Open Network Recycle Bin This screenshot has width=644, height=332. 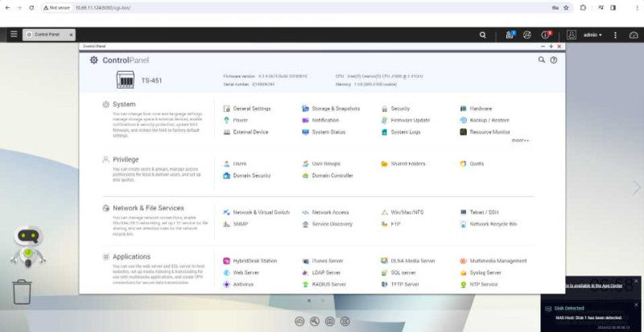coord(489,224)
